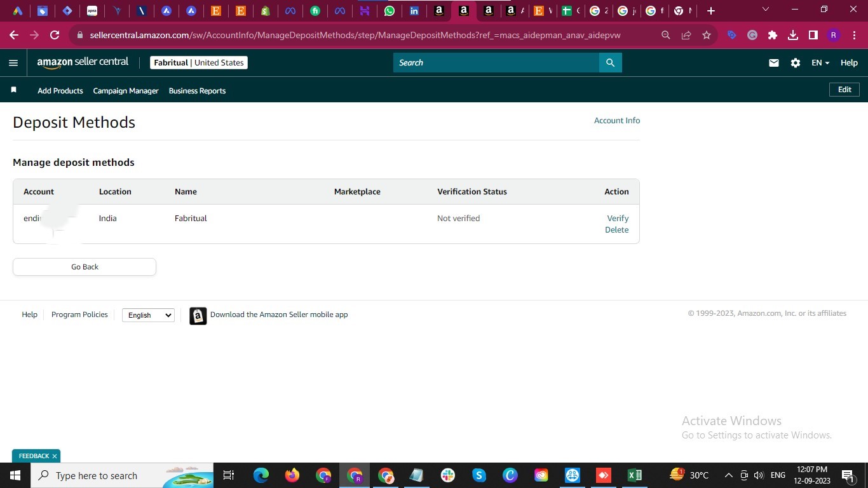Click the FEEDBACK tab
868x488 pixels.
[34, 456]
